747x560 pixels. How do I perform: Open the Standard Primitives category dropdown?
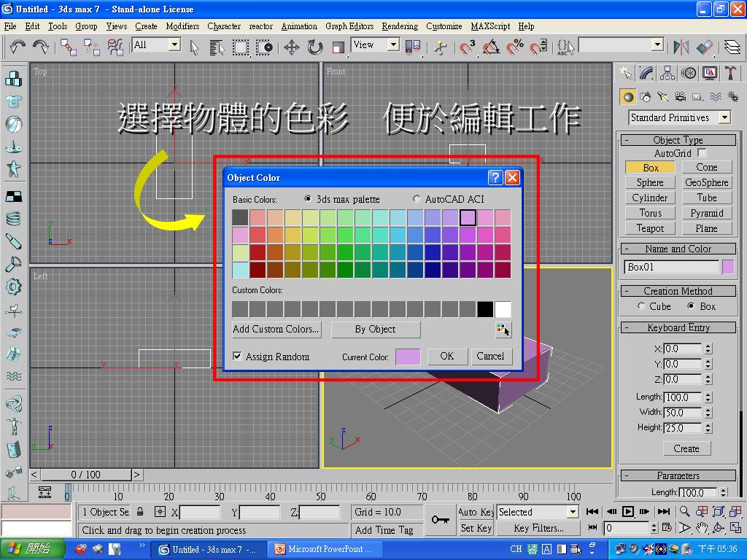point(724,117)
